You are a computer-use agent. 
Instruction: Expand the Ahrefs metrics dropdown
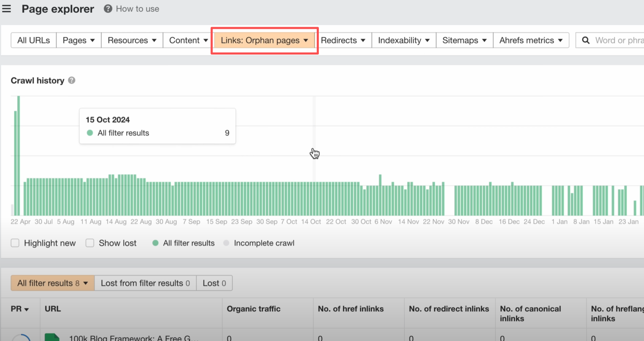point(531,40)
